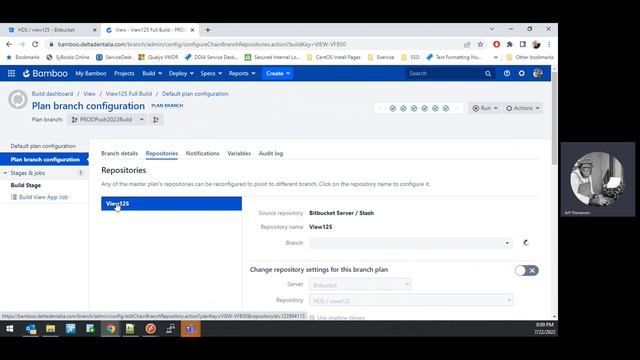Click the plan status circle icon
Screen dimensions: 640x360
click(x=18, y=100)
